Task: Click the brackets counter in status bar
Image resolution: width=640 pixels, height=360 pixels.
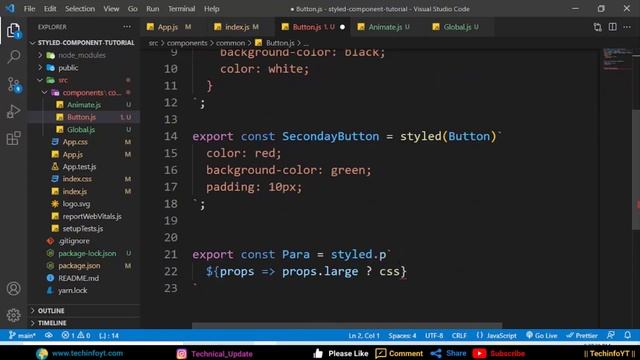Action: [109, 336]
